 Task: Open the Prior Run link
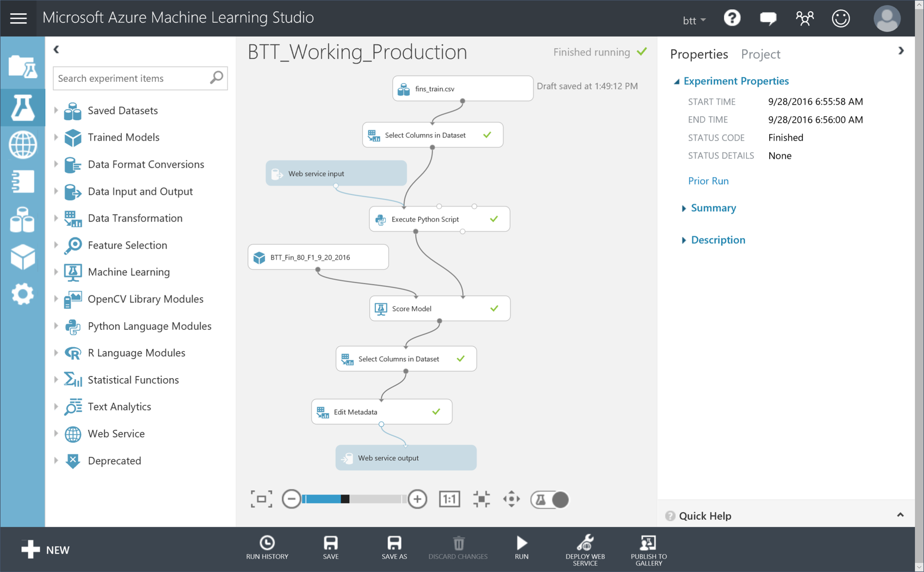point(708,181)
